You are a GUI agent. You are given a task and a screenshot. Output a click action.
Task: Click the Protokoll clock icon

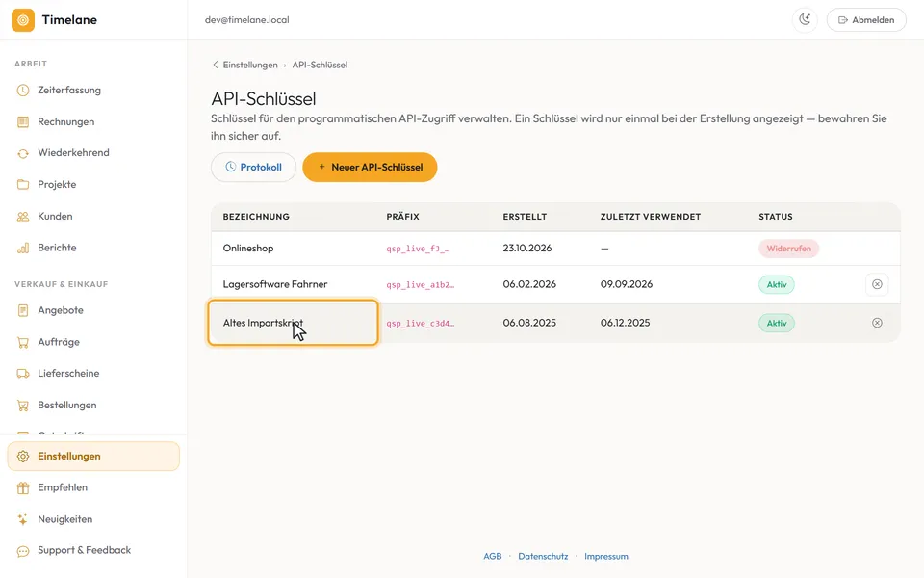click(230, 167)
